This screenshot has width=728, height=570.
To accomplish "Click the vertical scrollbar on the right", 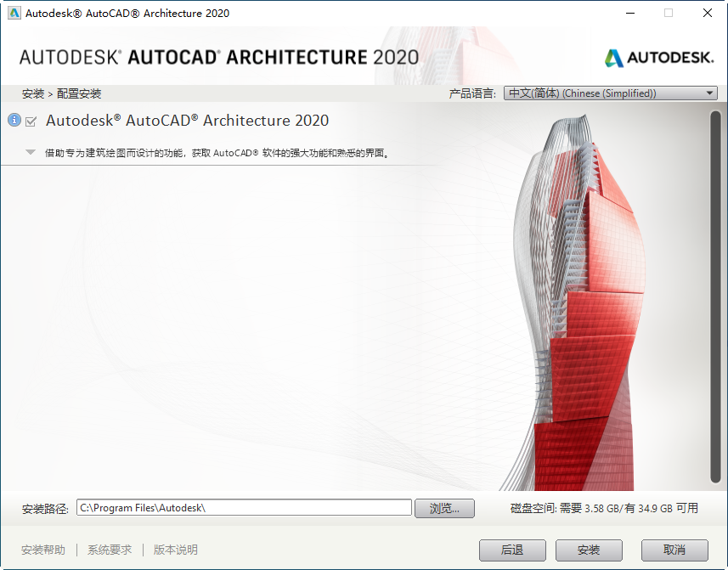I will pyautogui.click(x=715, y=297).
